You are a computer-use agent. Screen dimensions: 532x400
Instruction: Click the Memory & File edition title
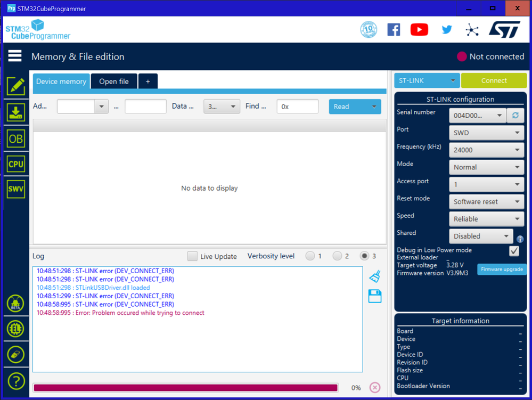[x=78, y=56]
